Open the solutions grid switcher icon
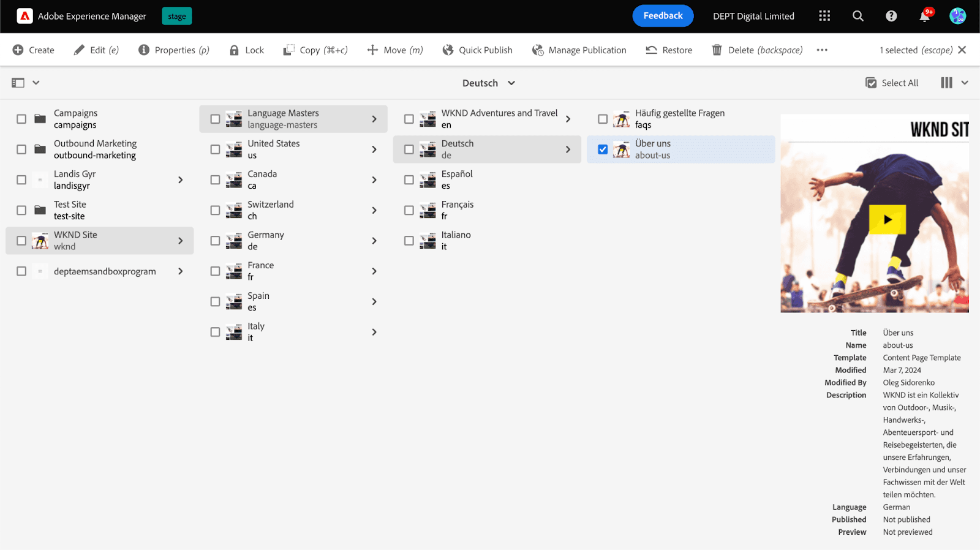This screenshot has width=980, height=550. 824,17
